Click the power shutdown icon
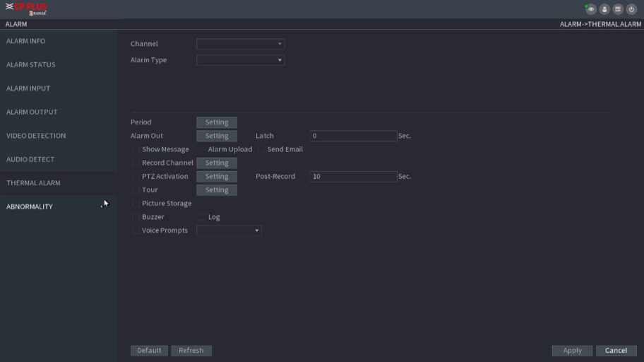Image resolution: width=644 pixels, height=362 pixels. (x=631, y=9)
